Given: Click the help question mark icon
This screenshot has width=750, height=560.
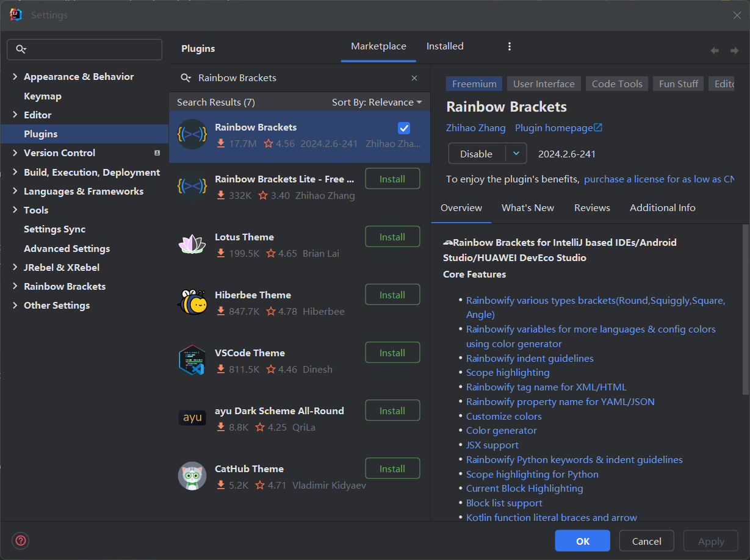Looking at the screenshot, I should 21,540.
